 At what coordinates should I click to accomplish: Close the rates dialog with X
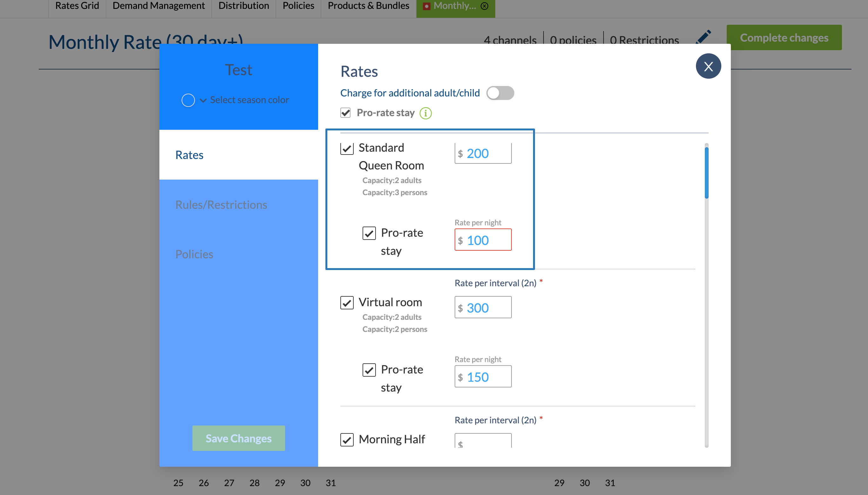click(x=708, y=66)
